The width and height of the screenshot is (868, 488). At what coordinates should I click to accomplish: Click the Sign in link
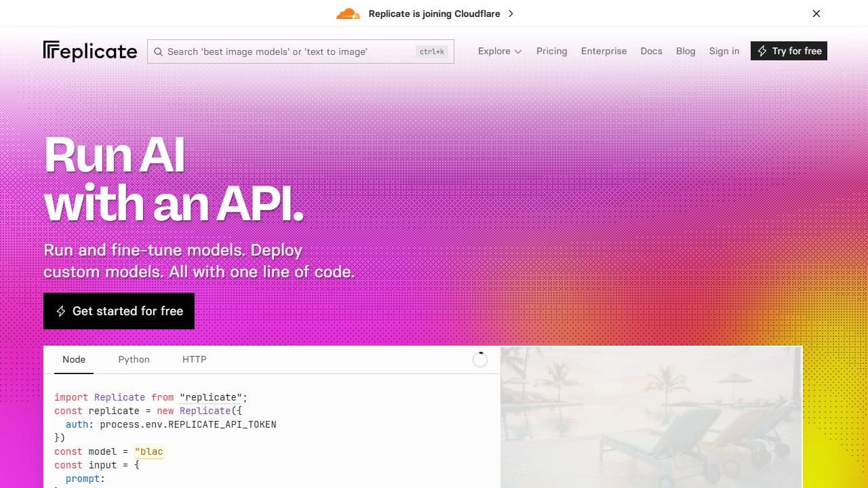724,51
